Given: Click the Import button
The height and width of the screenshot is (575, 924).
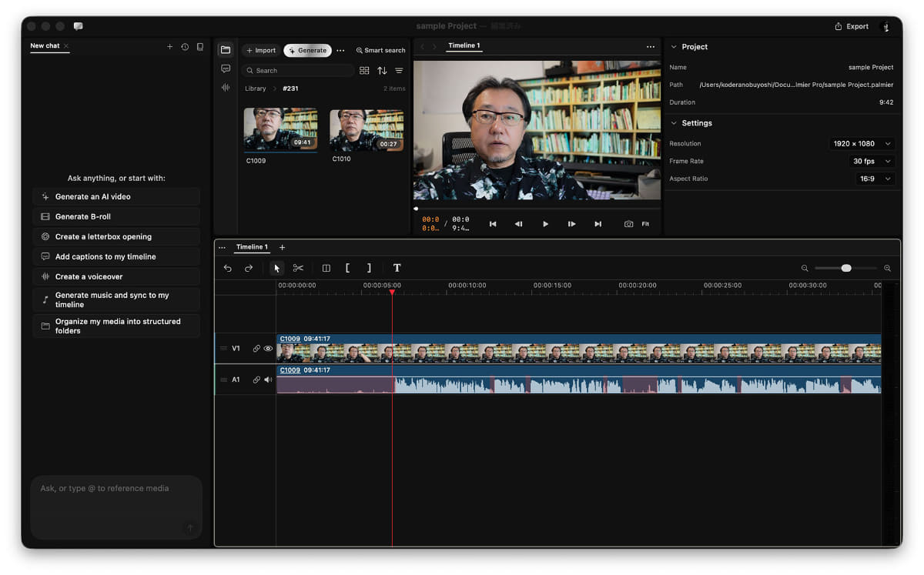Looking at the screenshot, I should [261, 51].
